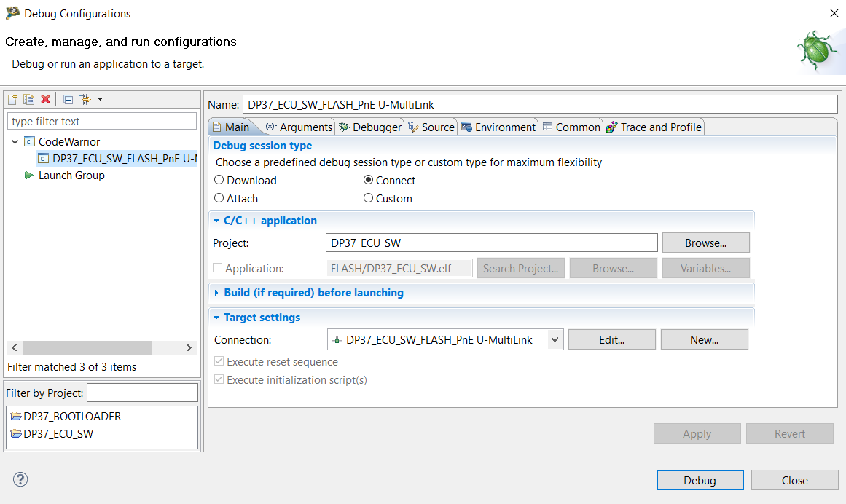Click the Debug button

point(700,480)
